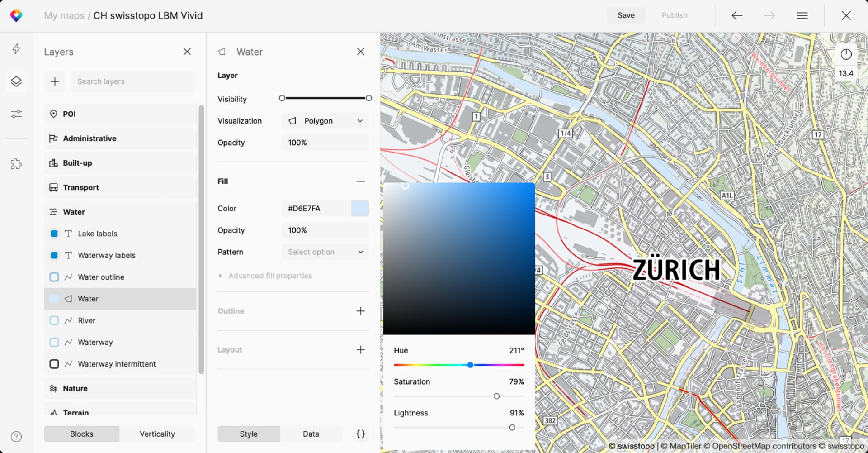Open the help question mark icon
The width and height of the screenshot is (868, 453).
(16, 437)
